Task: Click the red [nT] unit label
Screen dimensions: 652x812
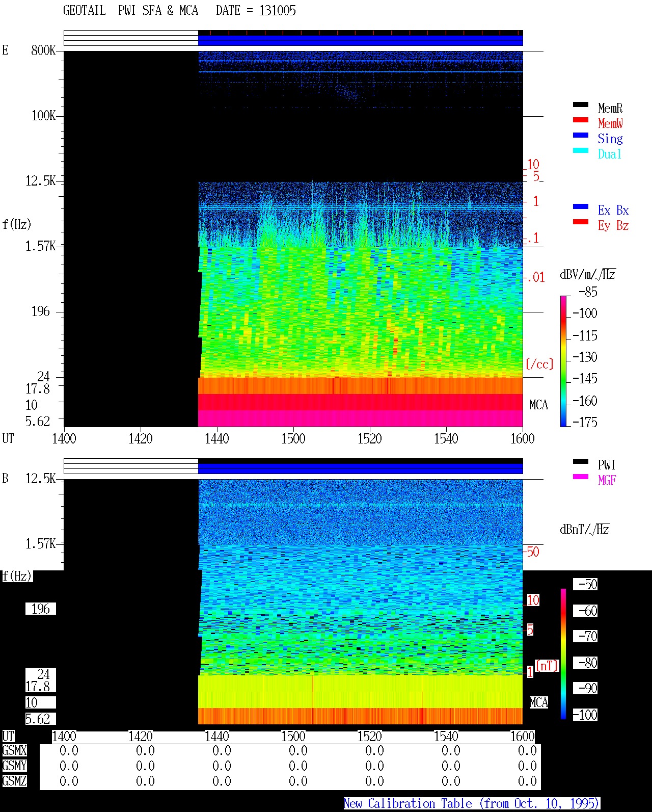Action: coord(547,666)
